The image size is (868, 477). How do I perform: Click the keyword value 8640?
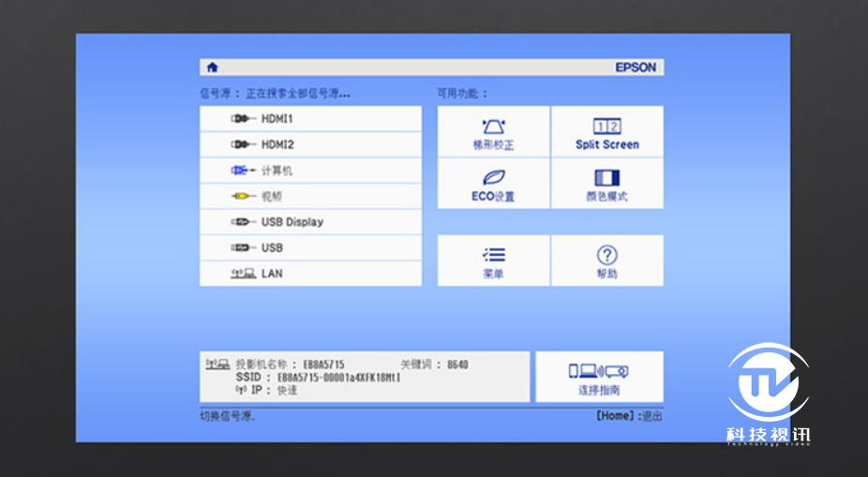[457, 365]
